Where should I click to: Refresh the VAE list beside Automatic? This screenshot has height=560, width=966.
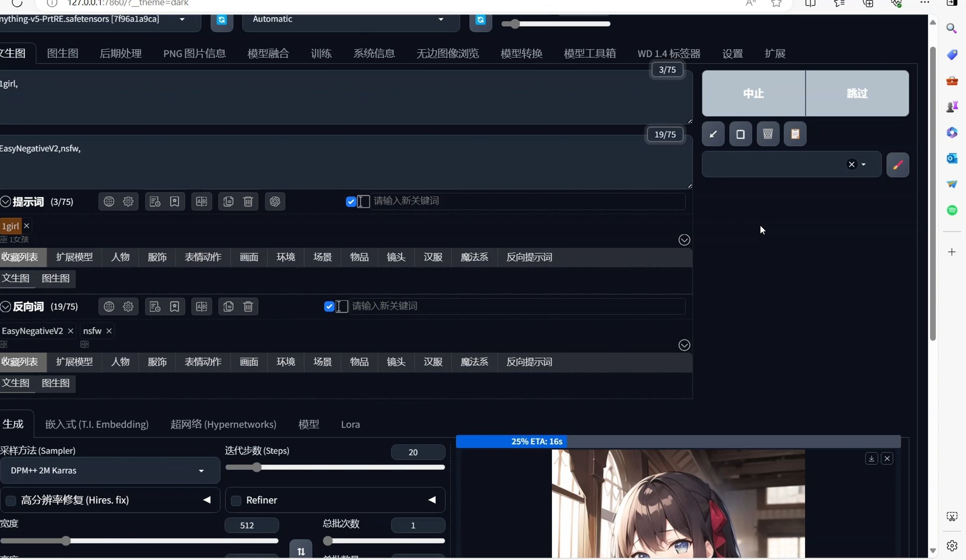point(480,20)
